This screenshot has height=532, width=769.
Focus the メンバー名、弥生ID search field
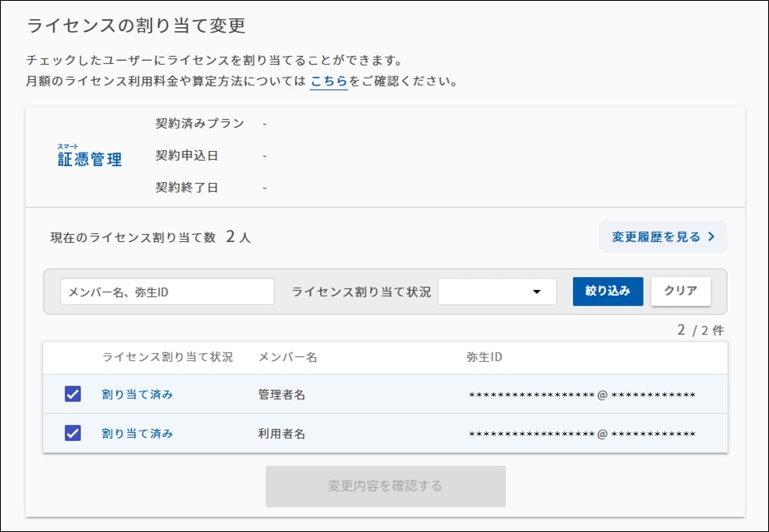[167, 292]
